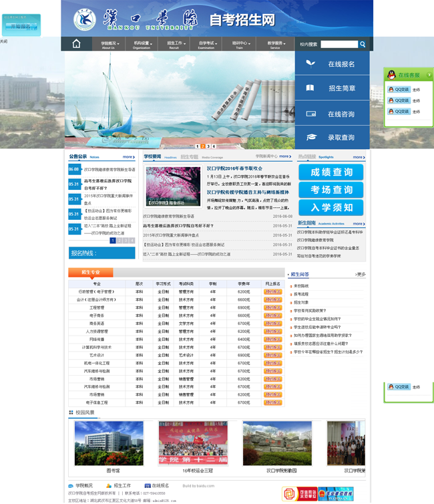Viewport: 434px width, 504px height.
Task: Click 预约报名 in the 艺术设计 row
Action: [272, 355]
